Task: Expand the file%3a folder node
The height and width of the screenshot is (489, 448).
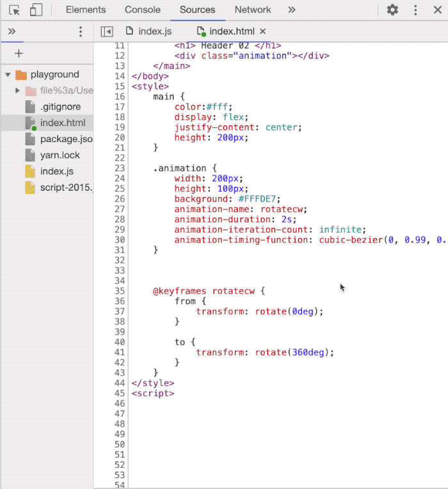Action: pyautogui.click(x=17, y=91)
